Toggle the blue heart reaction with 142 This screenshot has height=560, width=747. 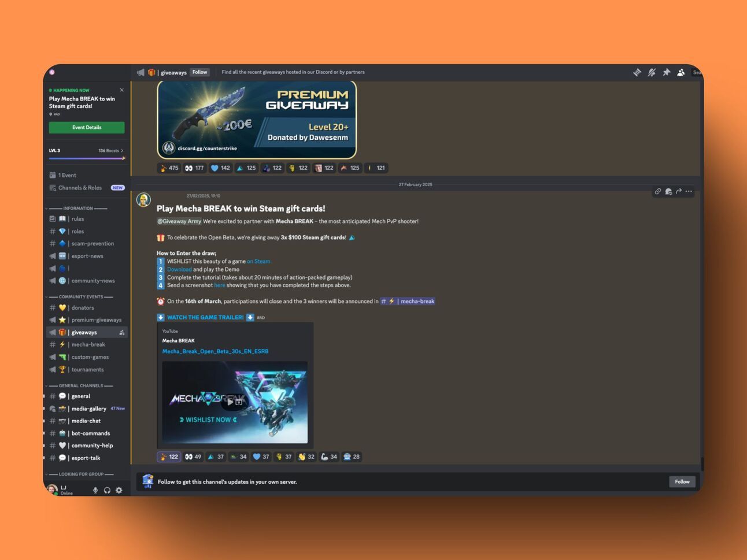(220, 168)
